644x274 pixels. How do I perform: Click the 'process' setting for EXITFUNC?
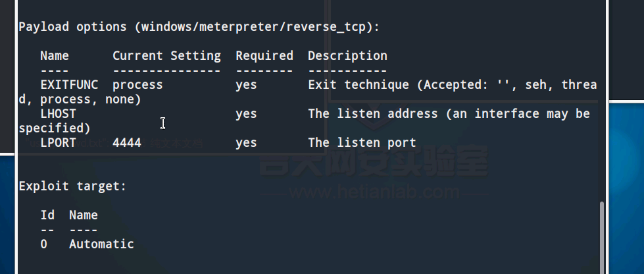point(137,86)
